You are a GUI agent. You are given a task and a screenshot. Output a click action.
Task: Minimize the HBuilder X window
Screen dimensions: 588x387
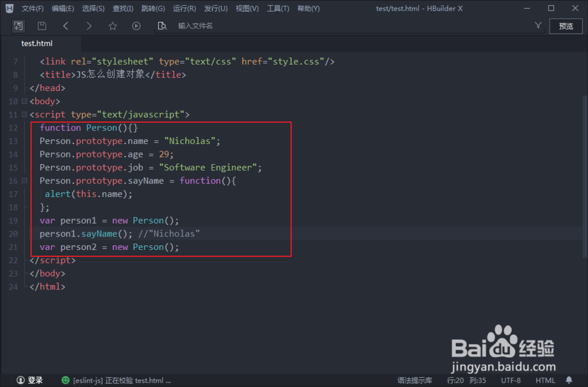click(527, 8)
